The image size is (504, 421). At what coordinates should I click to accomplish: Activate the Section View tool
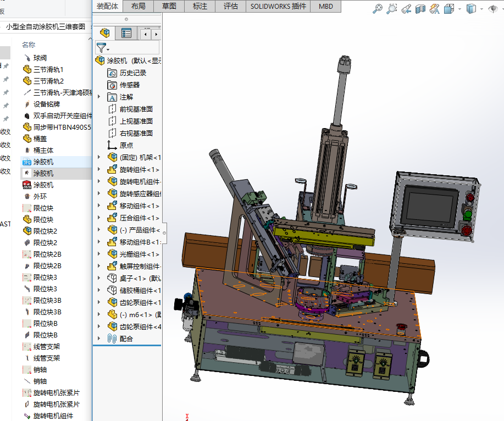click(x=420, y=8)
